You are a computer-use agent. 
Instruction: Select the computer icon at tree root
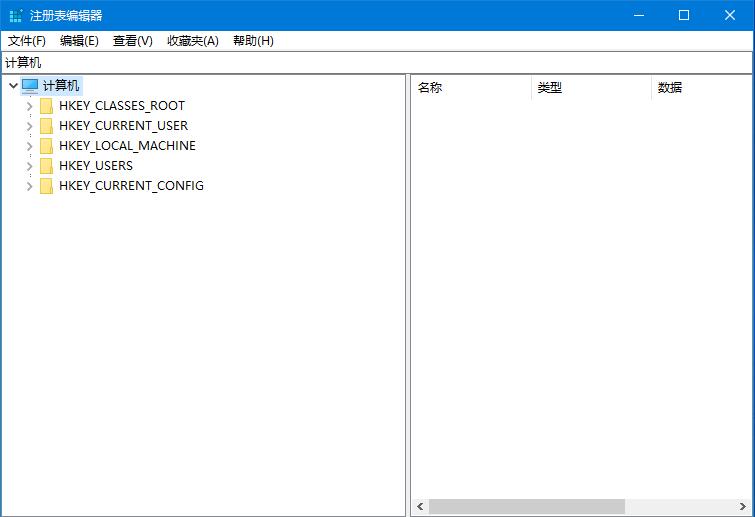point(30,86)
